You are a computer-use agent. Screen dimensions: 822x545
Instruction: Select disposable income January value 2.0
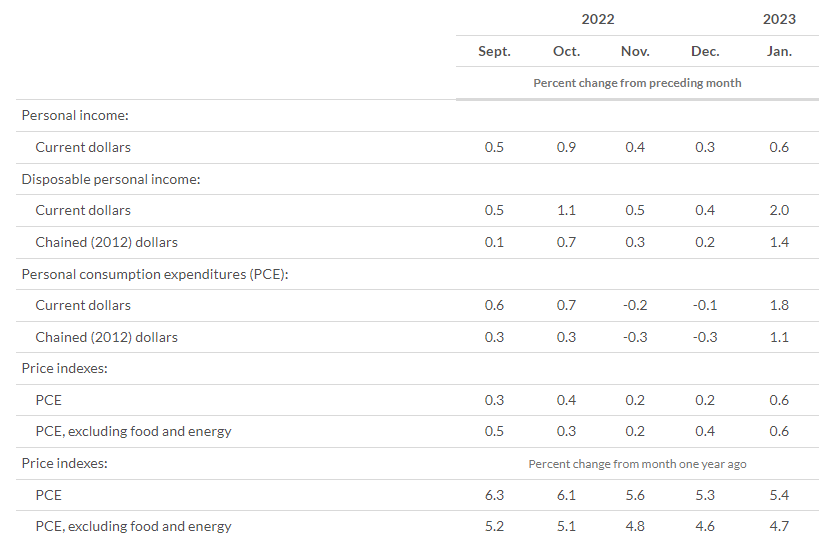(779, 210)
